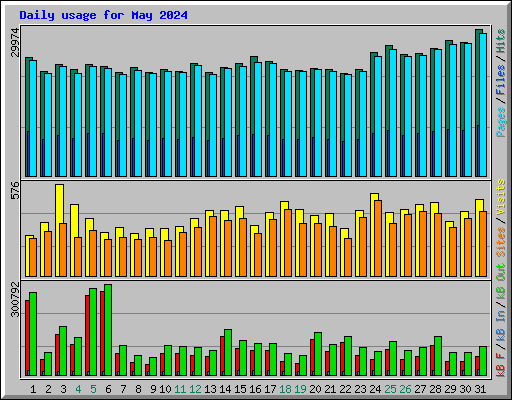Click the 300792 kB axis value

pos(15,300)
